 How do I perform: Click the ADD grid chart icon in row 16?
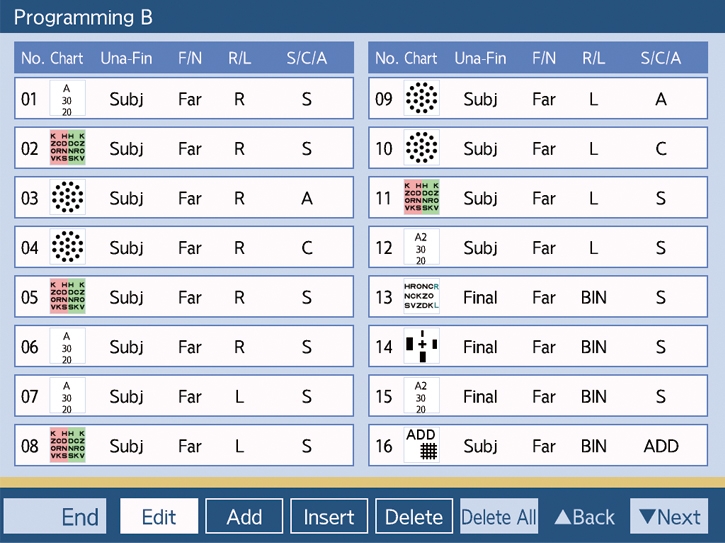pyautogui.click(x=421, y=446)
